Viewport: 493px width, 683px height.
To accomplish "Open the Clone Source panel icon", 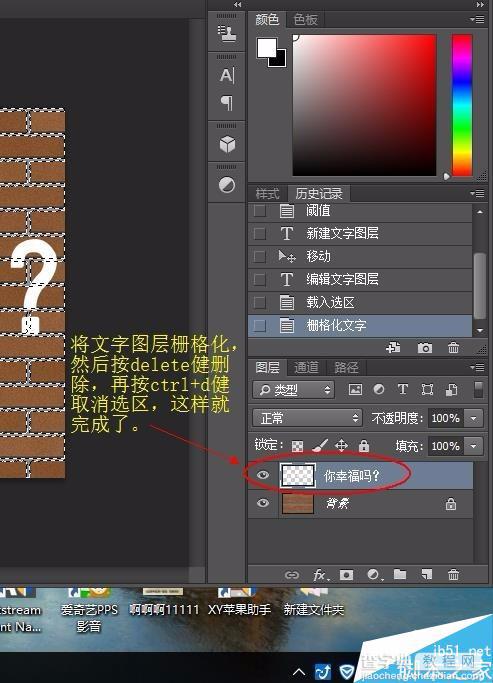I will click(227, 33).
